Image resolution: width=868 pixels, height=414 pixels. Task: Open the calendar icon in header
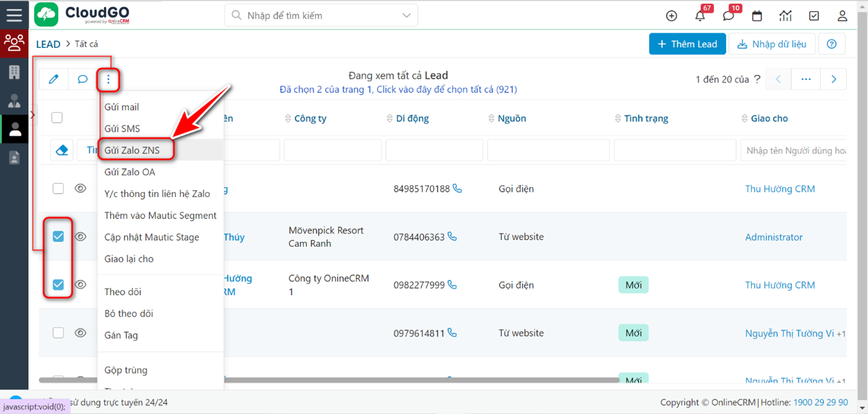click(x=757, y=16)
